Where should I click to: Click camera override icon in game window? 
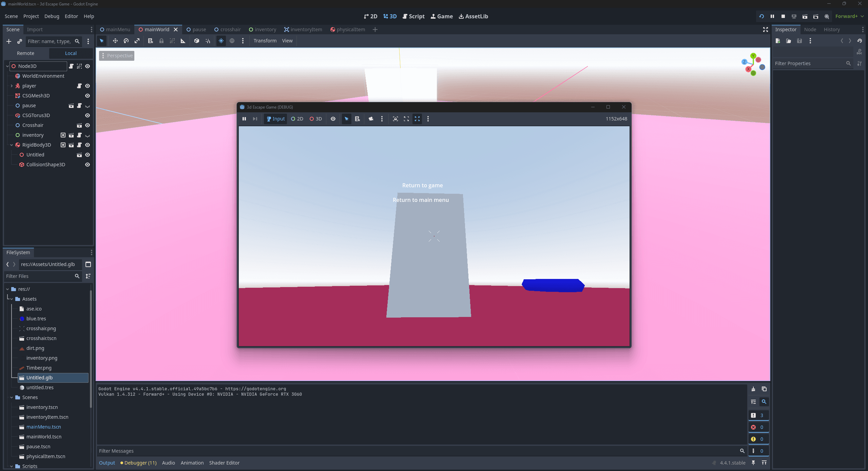coord(371,119)
